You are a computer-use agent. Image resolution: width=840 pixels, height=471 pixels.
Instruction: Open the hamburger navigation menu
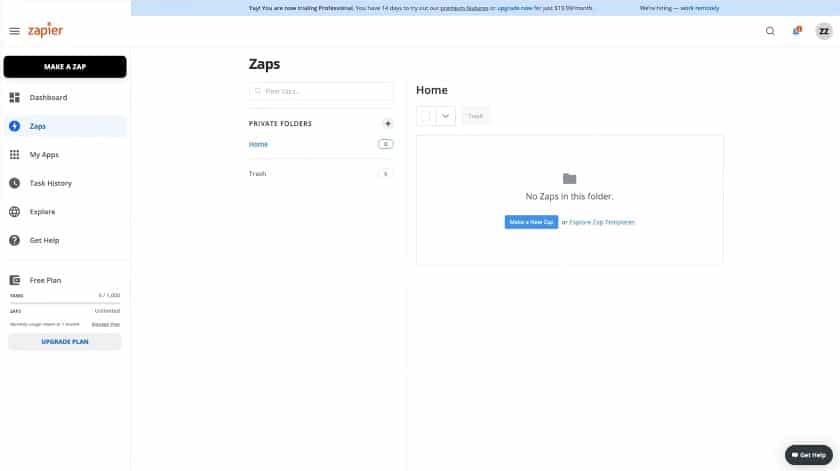pos(14,31)
